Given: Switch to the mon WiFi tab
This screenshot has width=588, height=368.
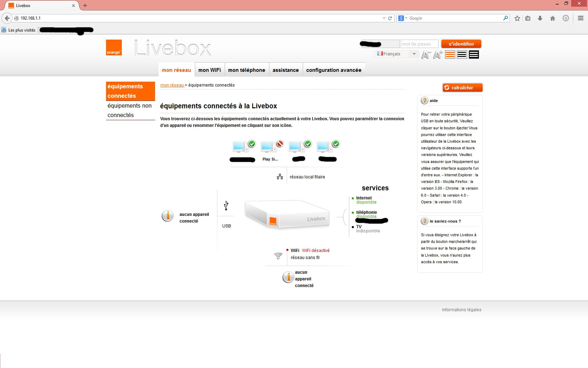Looking at the screenshot, I should tap(210, 70).
